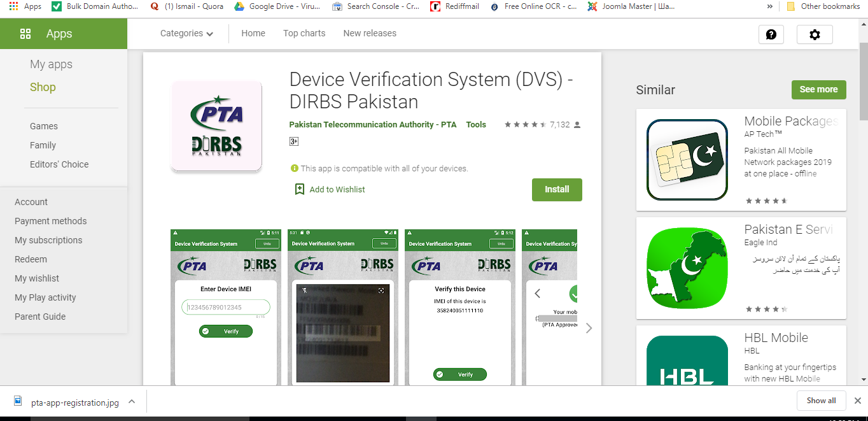This screenshot has width=868, height=421.
Task: Open the Account page link
Action: point(31,202)
